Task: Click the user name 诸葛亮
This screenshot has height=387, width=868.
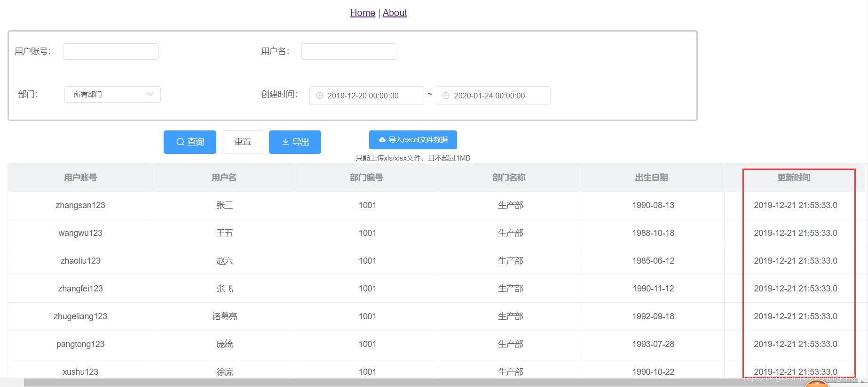Action: 224,316
